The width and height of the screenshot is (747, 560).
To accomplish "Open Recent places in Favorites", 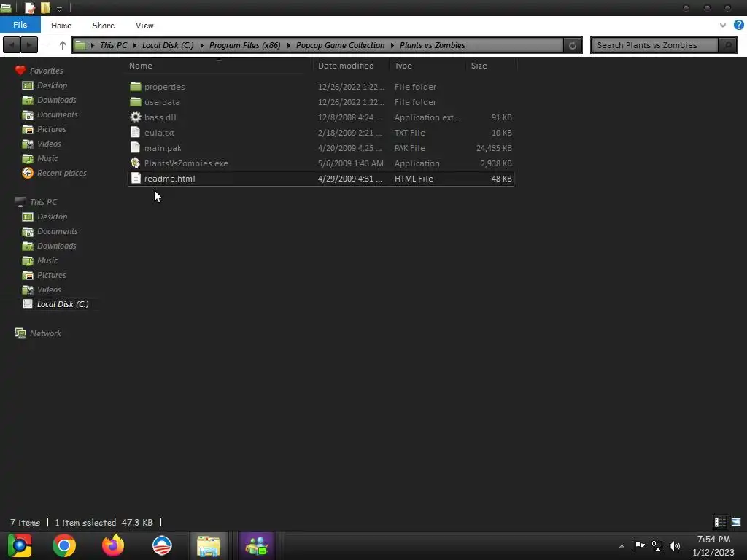I will [62, 173].
